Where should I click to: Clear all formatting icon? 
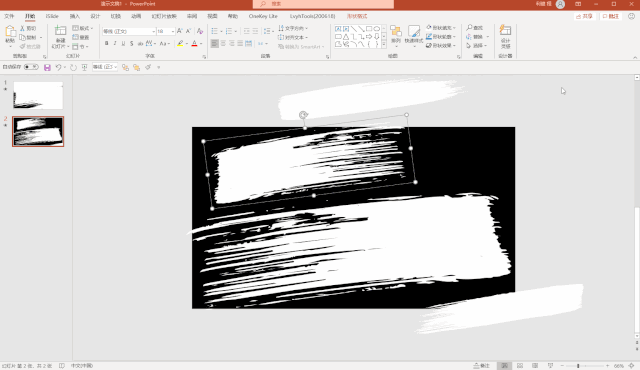200,31
